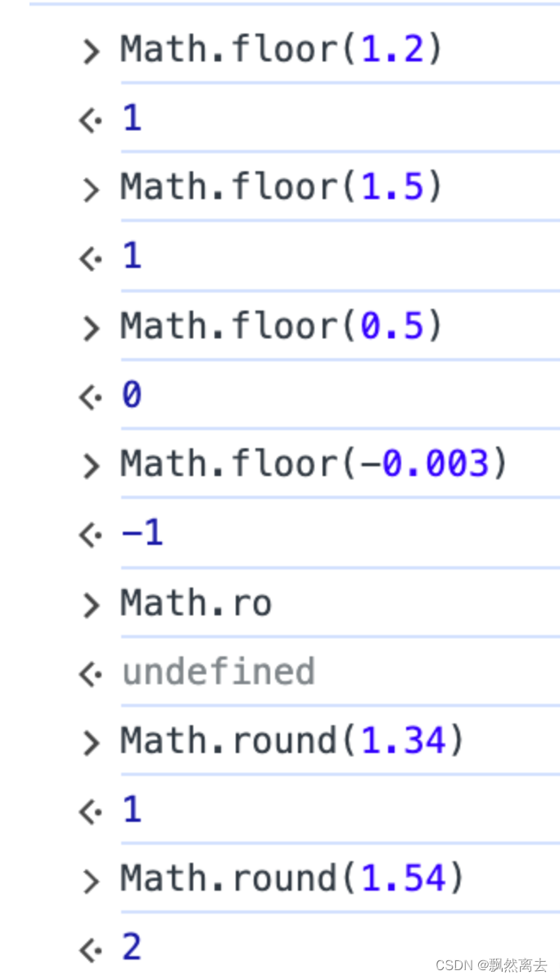Click the -1 output value
The width and height of the screenshot is (560, 980).
click(142, 533)
